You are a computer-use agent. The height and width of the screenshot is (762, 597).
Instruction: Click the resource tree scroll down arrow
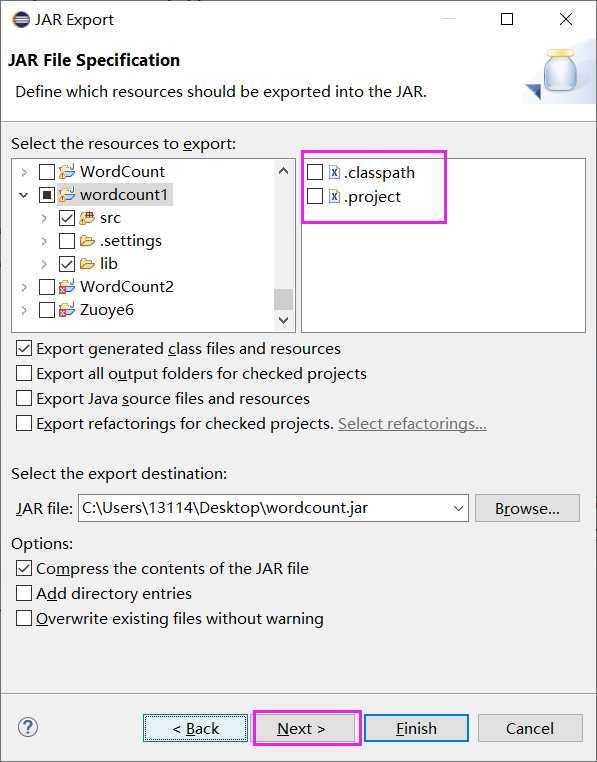pos(283,320)
